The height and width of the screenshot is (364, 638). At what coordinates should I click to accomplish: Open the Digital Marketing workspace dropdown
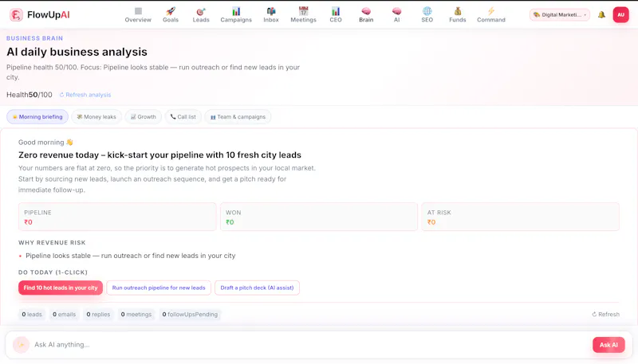[560, 15]
